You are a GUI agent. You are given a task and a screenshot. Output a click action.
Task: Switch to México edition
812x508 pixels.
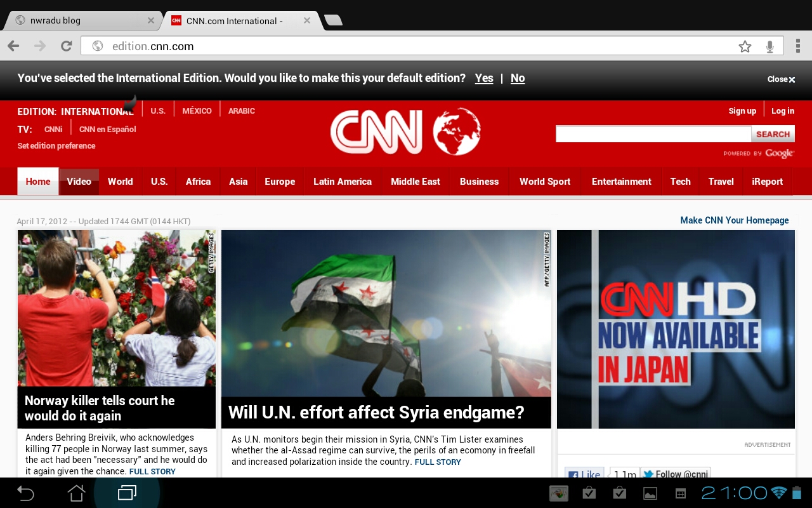pyautogui.click(x=197, y=110)
